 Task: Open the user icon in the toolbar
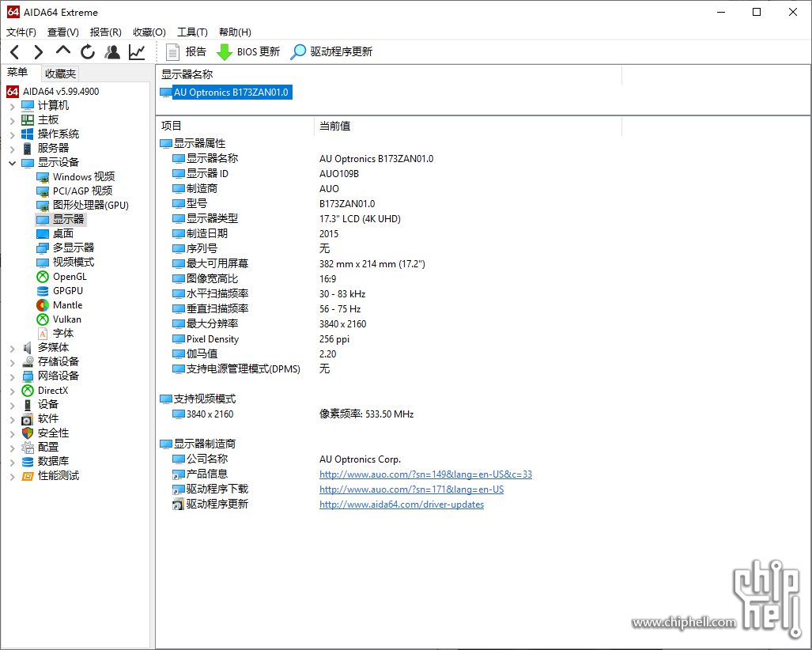(111, 51)
